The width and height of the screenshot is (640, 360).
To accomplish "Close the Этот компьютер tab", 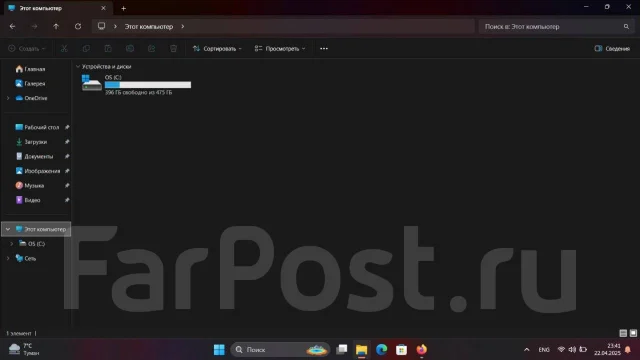I will point(103,8).
